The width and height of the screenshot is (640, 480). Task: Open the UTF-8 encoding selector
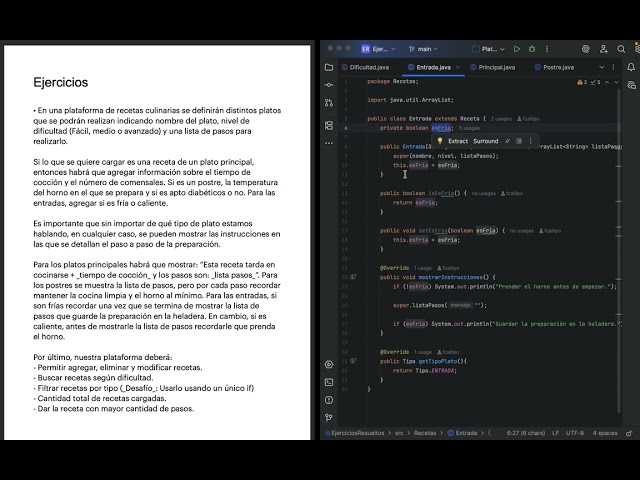click(575, 433)
